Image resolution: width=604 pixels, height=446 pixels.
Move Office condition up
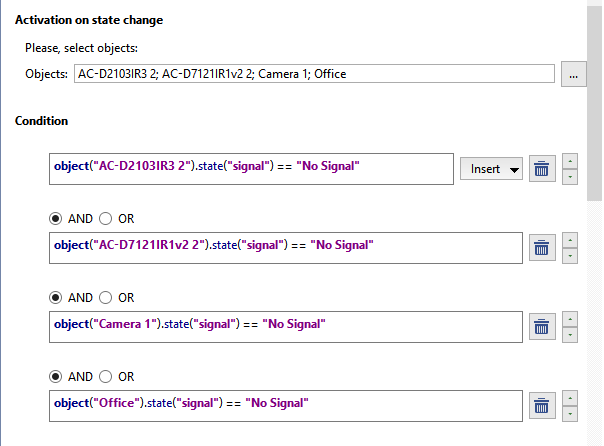570,398
